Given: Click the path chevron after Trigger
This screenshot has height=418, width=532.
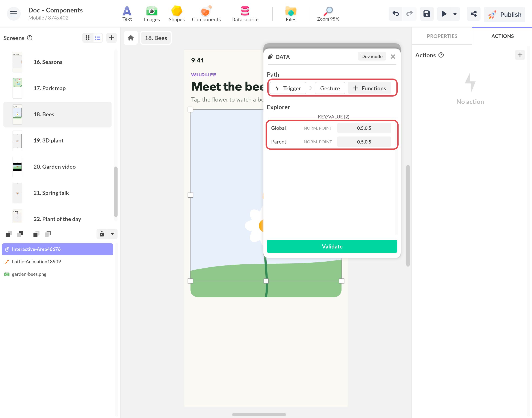Looking at the screenshot, I should click(x=310, y=88).
